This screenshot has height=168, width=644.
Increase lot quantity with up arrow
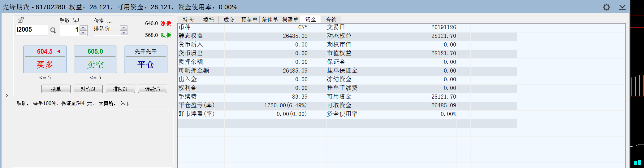(x=83, y=28)
